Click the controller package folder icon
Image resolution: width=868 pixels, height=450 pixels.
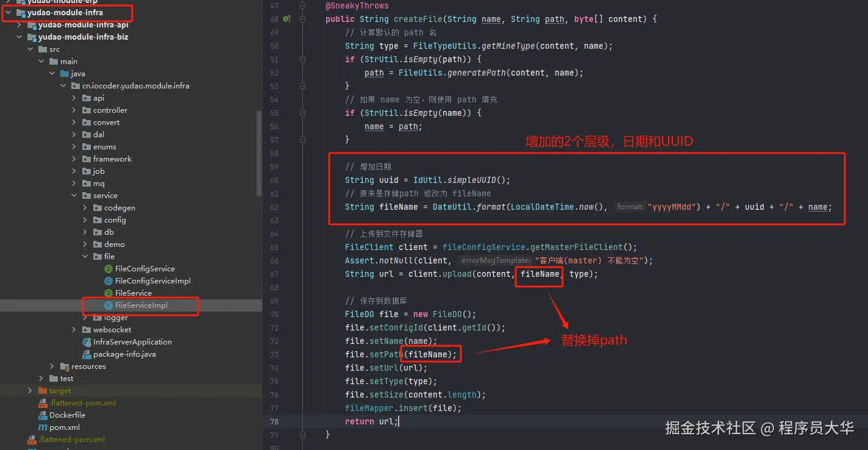(x=87, y=110)
